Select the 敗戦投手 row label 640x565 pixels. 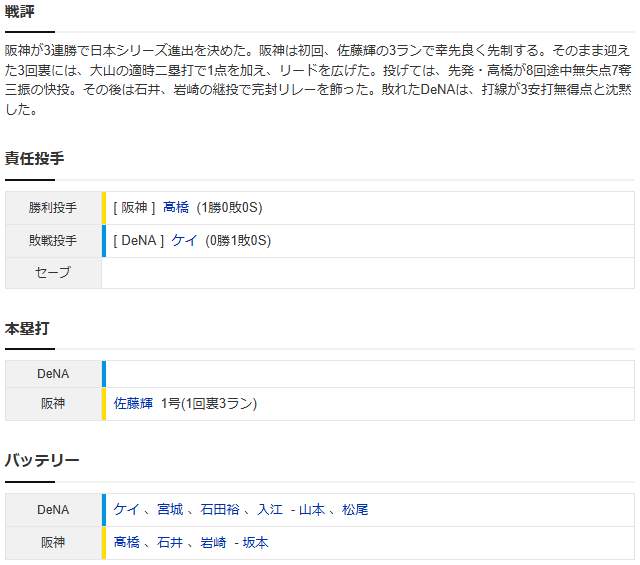(x=53, y=240)
